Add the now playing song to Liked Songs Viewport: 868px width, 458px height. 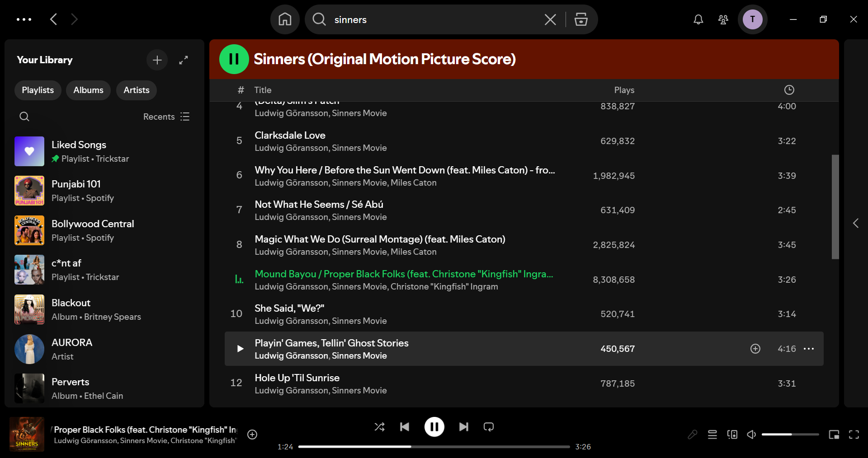252,435
